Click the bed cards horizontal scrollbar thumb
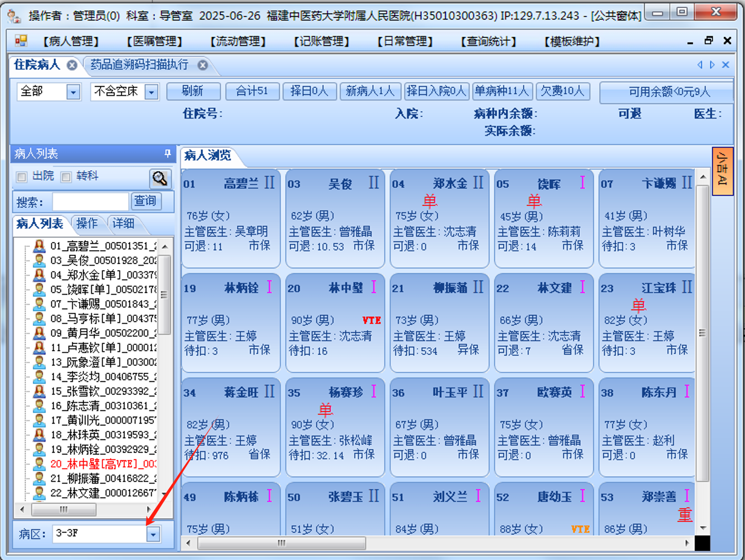 point(281,543)
